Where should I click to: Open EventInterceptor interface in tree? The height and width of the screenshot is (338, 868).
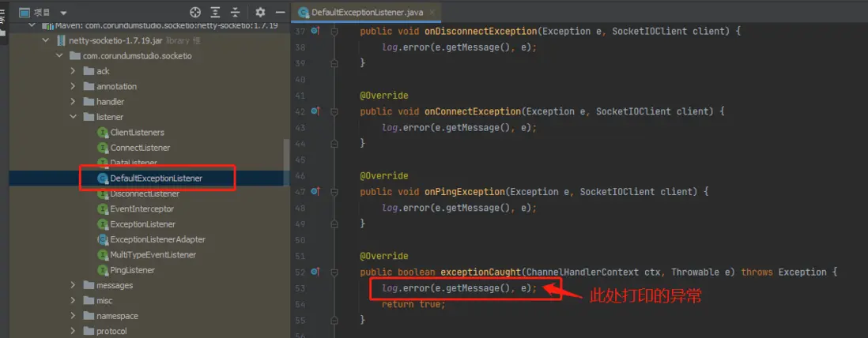point(142,208)
